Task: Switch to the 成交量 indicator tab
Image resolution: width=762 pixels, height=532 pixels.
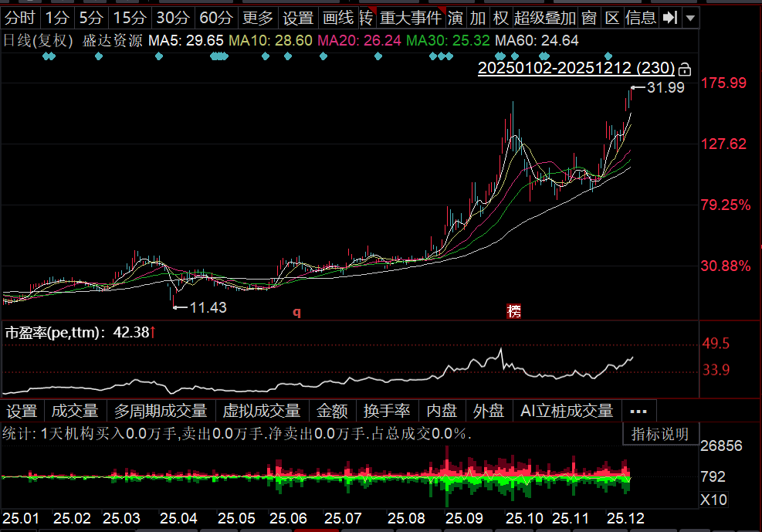Action: point(75,411)
